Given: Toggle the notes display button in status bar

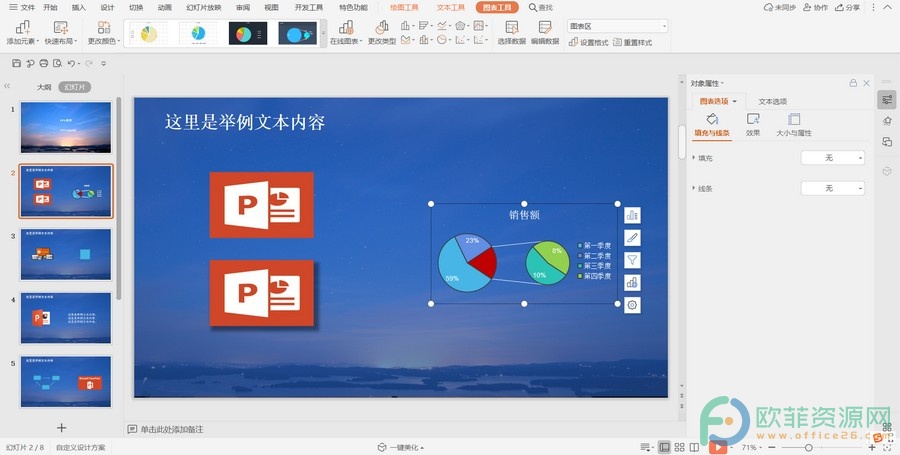Looking at the screenshot, I should click(x=646, y=447).
